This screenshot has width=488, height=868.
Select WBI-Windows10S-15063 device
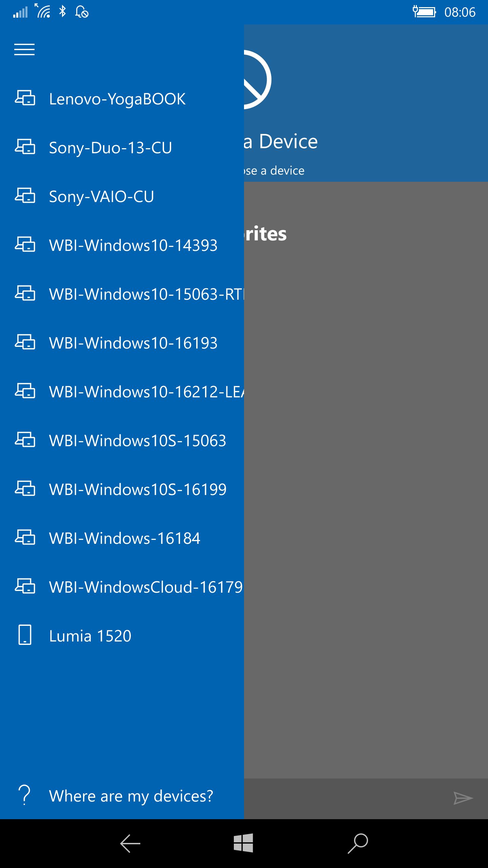coord(122,440)
